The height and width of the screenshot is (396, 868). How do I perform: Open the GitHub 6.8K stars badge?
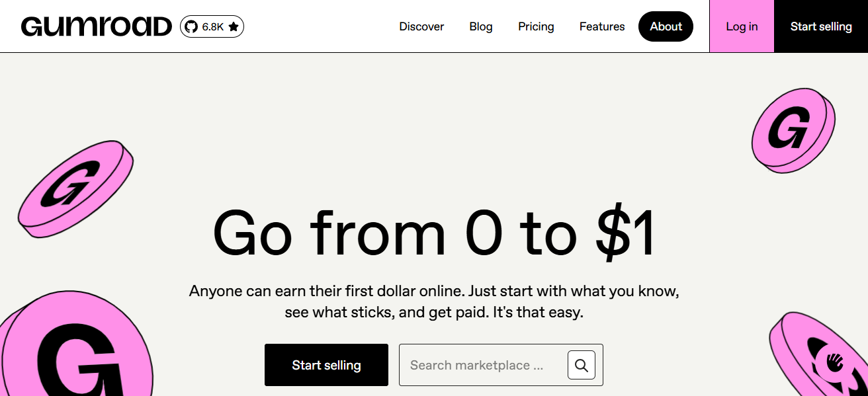tap(212, 26)
